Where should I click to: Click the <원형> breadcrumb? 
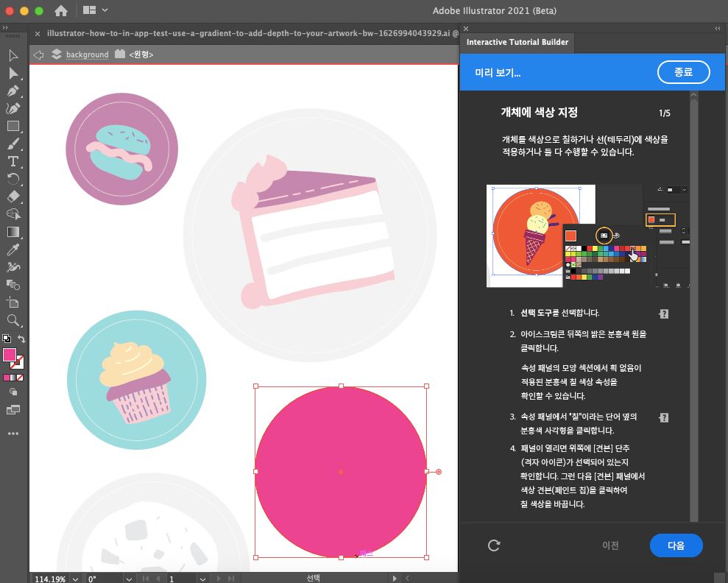click(x=141, y=54)
